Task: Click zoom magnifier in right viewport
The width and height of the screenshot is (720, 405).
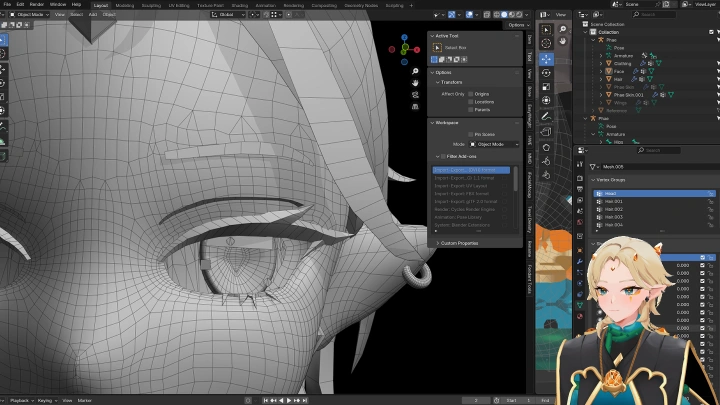Action: 563,29
